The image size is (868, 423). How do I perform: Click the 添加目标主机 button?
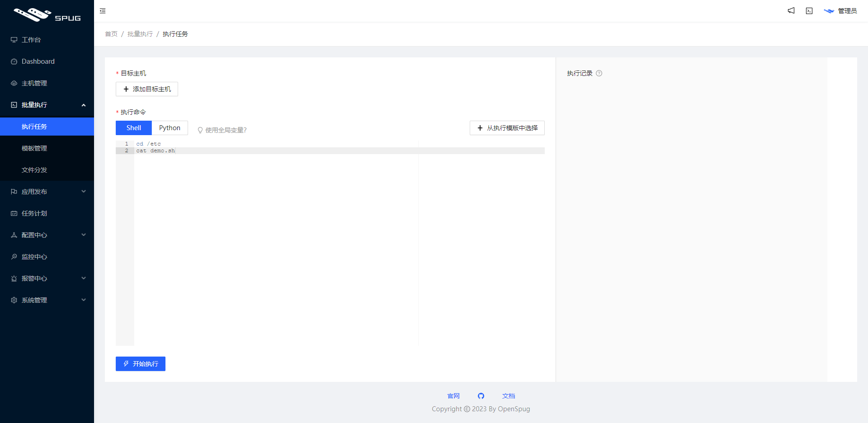pyautogui.click(x=147, y=89)
